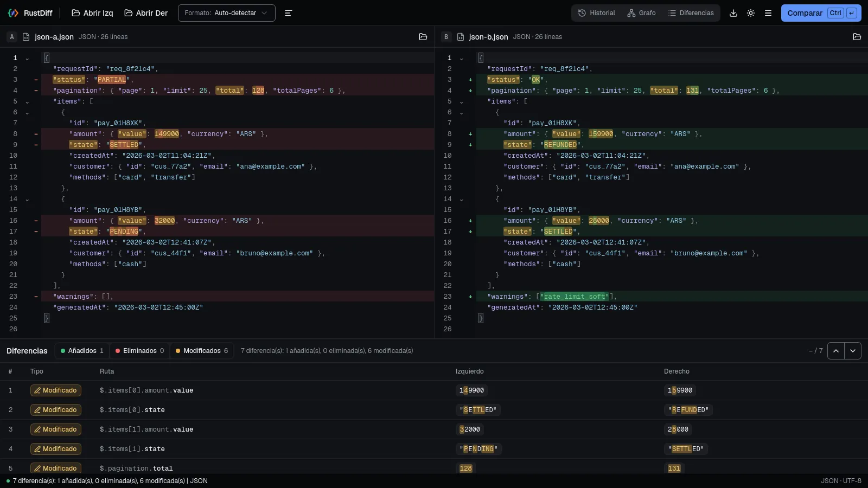The width and height of the screenshot is (868, 488).
Task: Collapse line 6 fold chevron in right editor
Action: click(x=462, y=113)
